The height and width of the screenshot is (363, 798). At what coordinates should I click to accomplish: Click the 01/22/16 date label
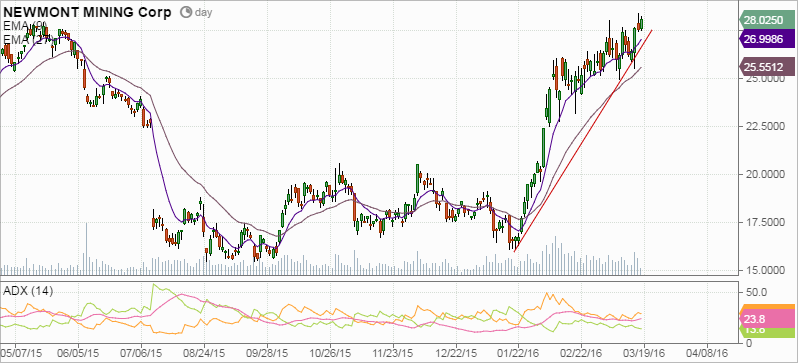point(519,352)
